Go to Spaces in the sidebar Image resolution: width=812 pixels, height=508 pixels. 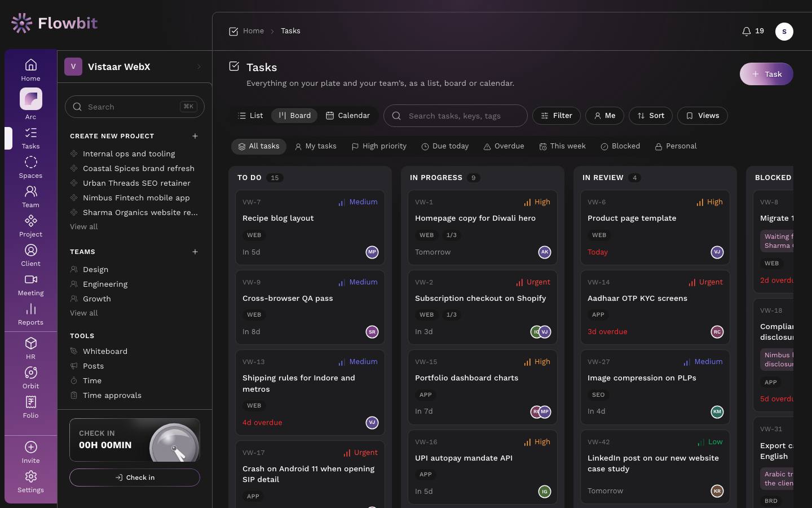[x=31, y=167]
